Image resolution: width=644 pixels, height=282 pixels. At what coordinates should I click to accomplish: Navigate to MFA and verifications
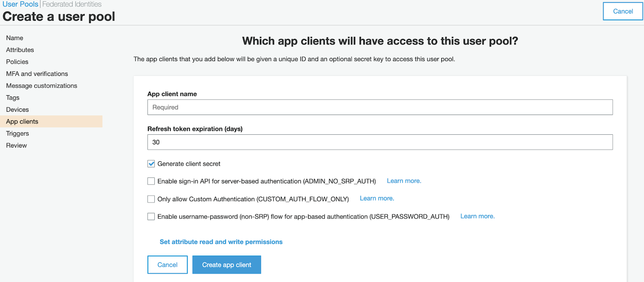(37, 74)
